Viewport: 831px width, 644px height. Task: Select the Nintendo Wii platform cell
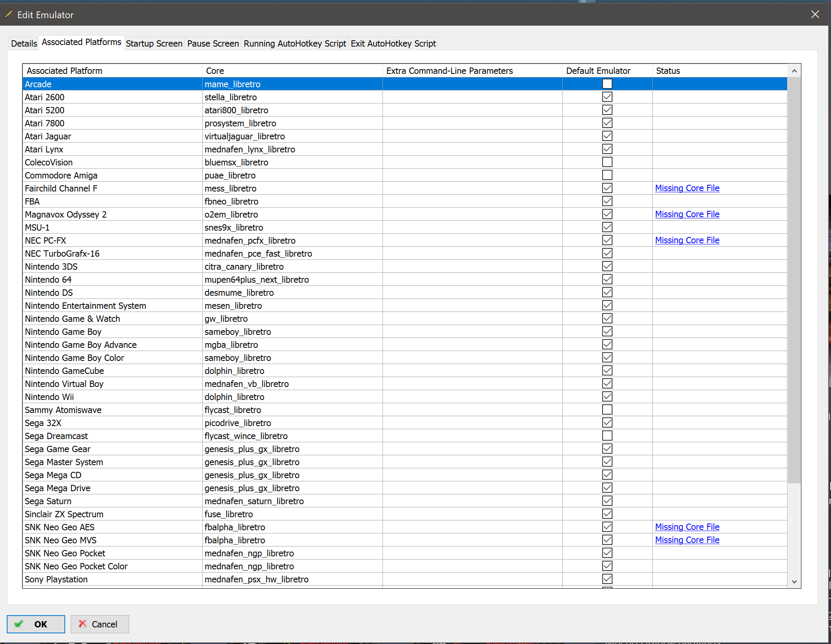(x=113, y=396)
